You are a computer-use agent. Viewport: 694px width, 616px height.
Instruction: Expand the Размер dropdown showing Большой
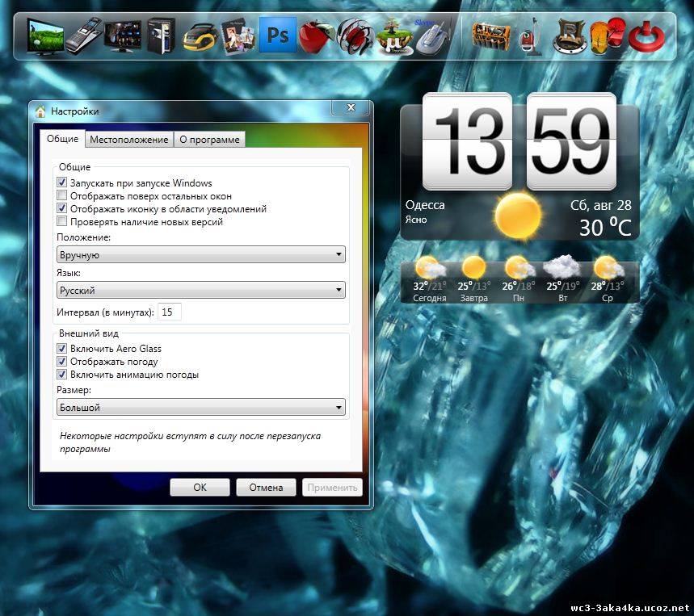click(x=200, y=408)
